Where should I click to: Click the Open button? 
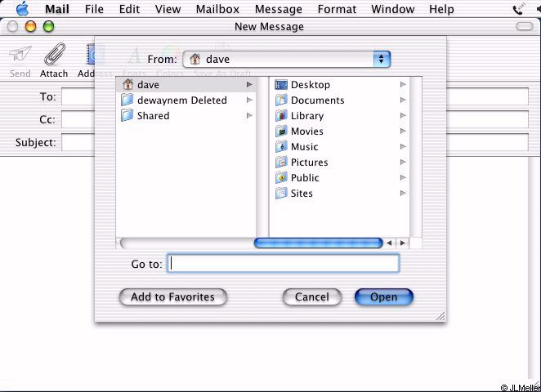coord(383,296)
